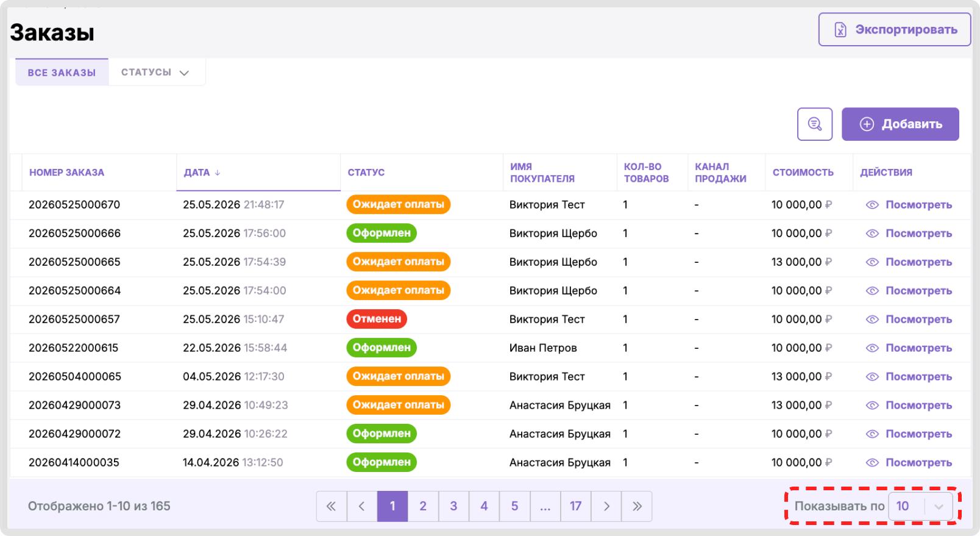The image size is (980, 536).
Task: Click current page 1 button
Action: coord(392,506)
